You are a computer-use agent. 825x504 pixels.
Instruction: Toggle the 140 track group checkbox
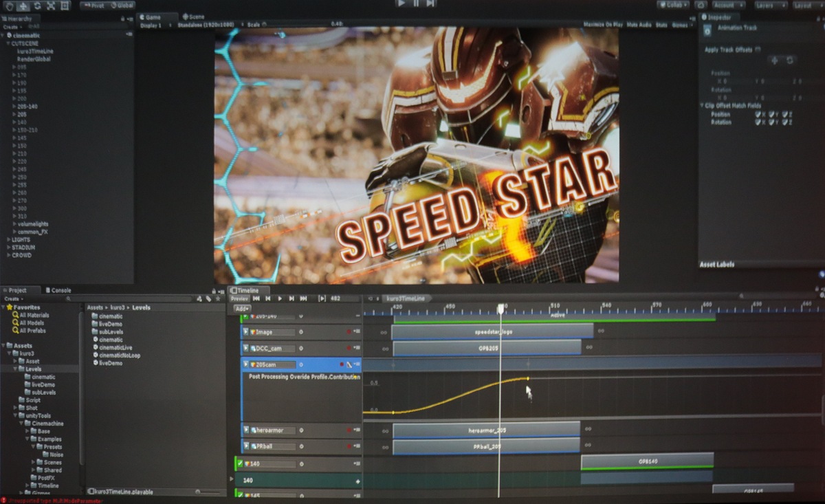tap(240, 464)
